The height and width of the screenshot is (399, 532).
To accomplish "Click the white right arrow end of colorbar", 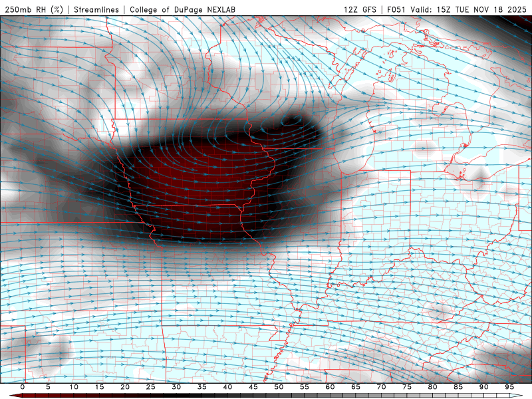I will [x=516, y=396].
